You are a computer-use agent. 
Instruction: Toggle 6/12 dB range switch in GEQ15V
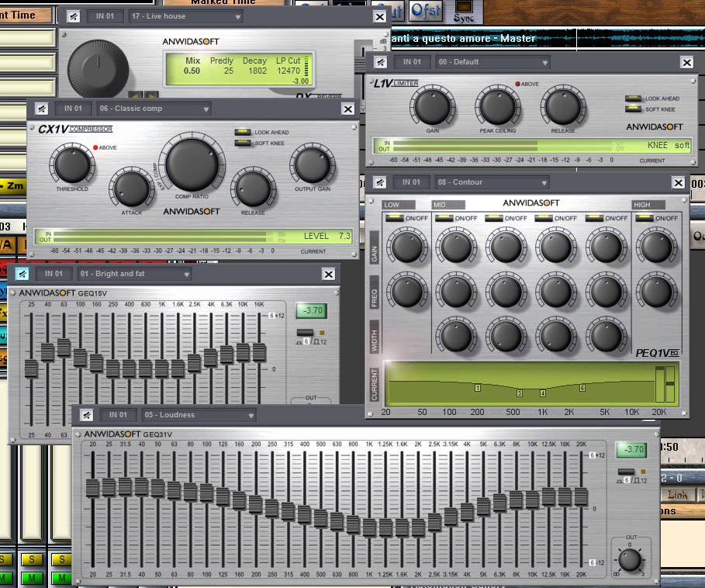tap(305, 333)
